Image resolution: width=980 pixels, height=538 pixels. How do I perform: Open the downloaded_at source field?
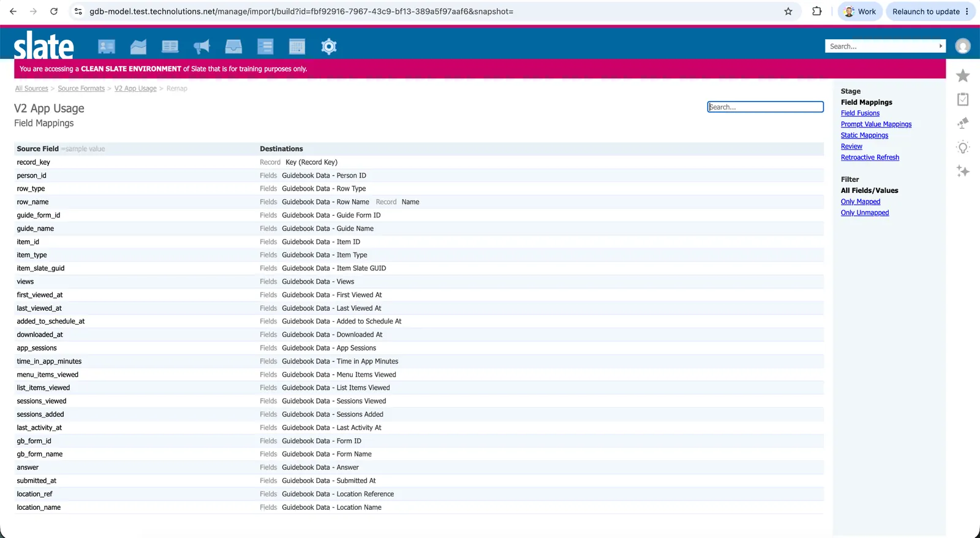tap(40, 335)
